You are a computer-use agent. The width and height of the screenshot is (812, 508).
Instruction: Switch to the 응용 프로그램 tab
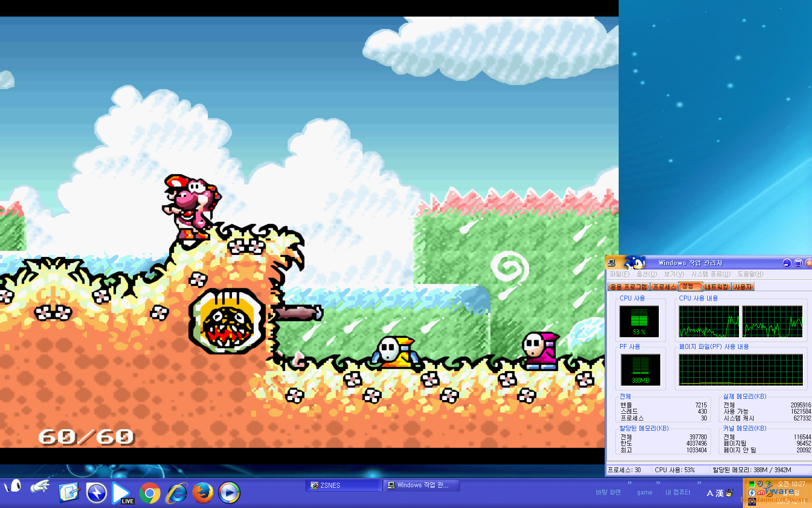point(629,287)
